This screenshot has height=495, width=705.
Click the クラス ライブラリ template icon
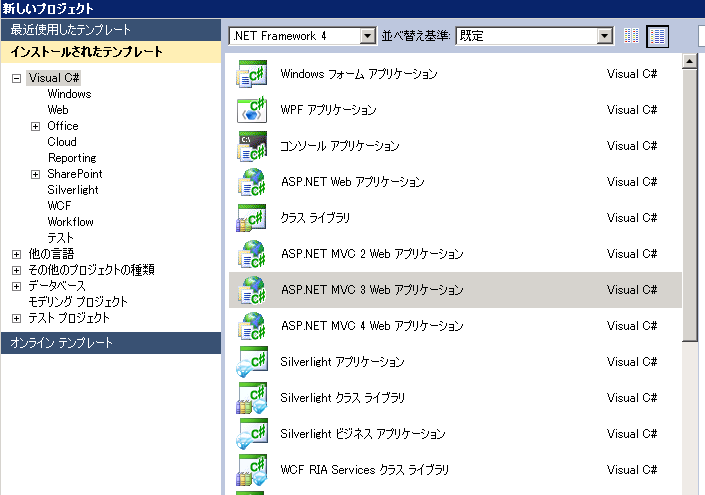pos(252,218)
